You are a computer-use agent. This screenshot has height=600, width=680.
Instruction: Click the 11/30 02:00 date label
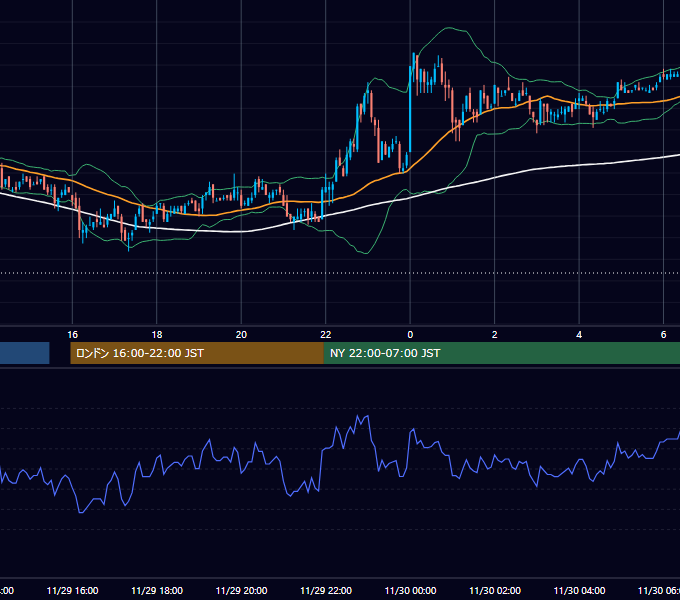(x=495, y=590)
